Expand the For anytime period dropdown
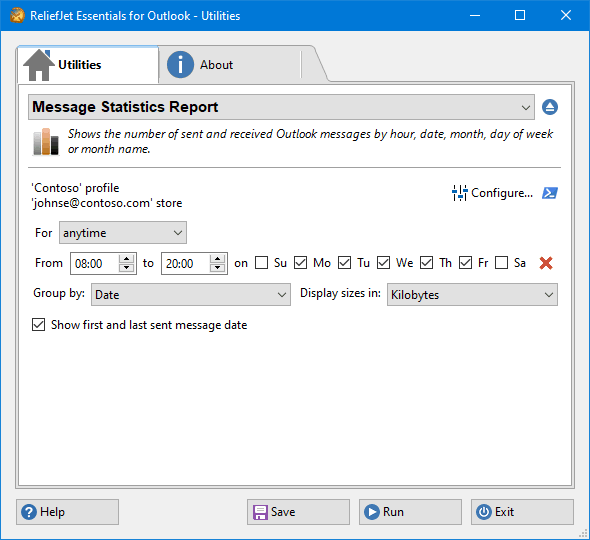 123,233
